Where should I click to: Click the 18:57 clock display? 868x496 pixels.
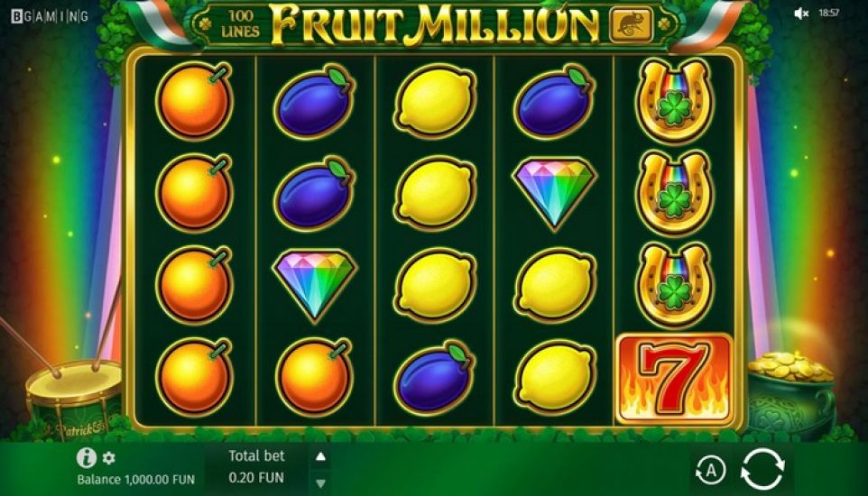click(828, 13)
